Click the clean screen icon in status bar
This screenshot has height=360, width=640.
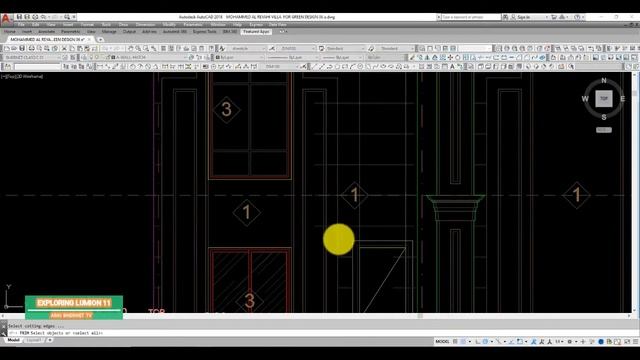pos(627,342)
